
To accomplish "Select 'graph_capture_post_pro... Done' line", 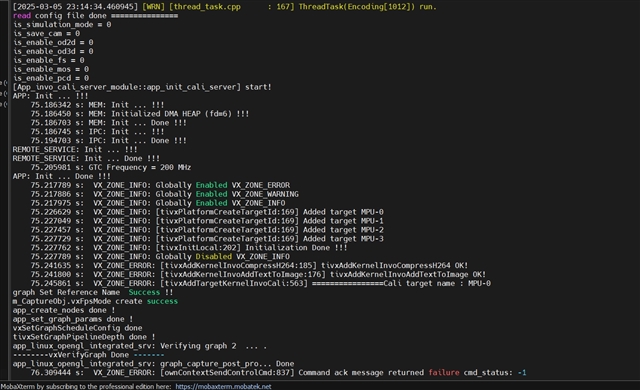I will click(153, 364).
